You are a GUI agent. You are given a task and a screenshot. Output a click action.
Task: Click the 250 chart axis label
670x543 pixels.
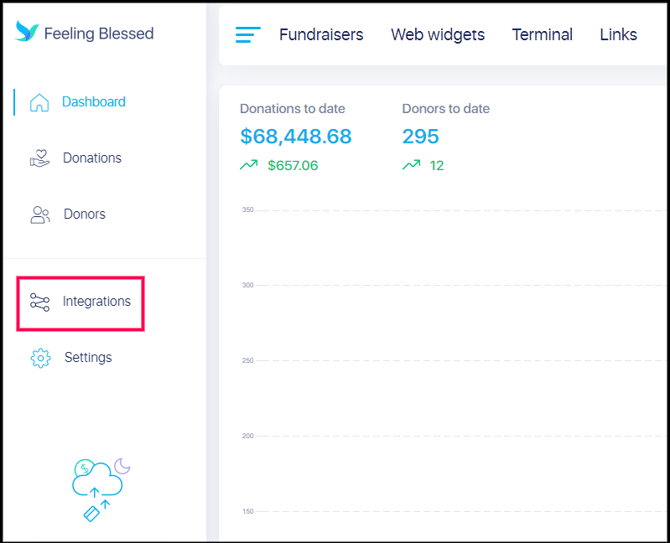pyautogui.click(x=248, y=361)
